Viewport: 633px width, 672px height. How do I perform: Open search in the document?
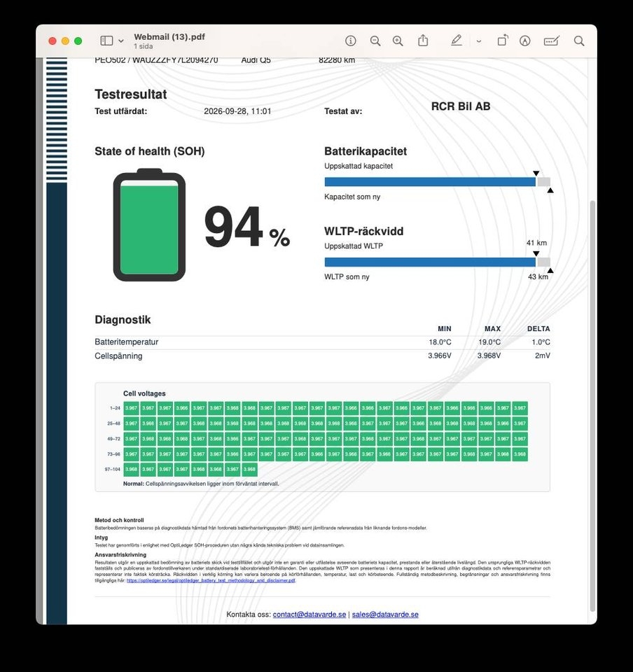[x=579, y=41]
